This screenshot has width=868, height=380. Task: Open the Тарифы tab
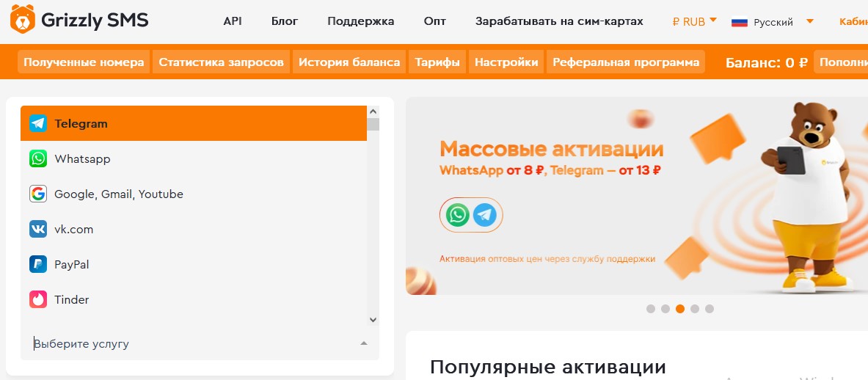coord(437,62)
